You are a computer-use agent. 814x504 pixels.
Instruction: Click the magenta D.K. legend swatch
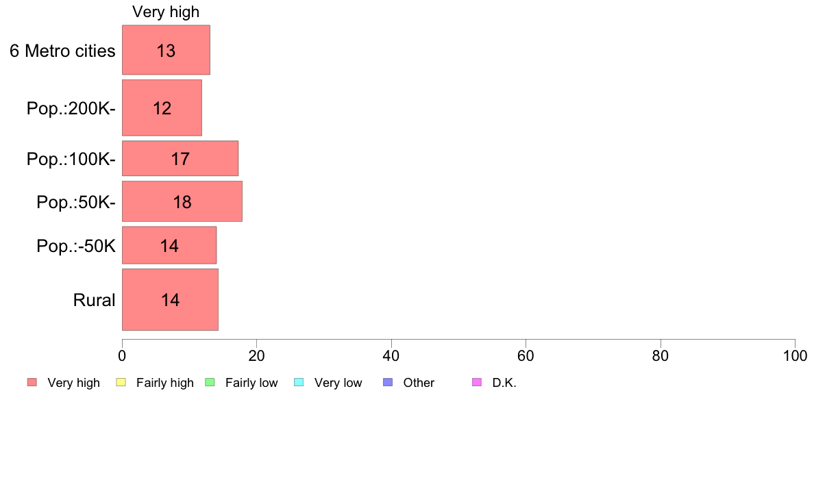[x=477, y=382]
